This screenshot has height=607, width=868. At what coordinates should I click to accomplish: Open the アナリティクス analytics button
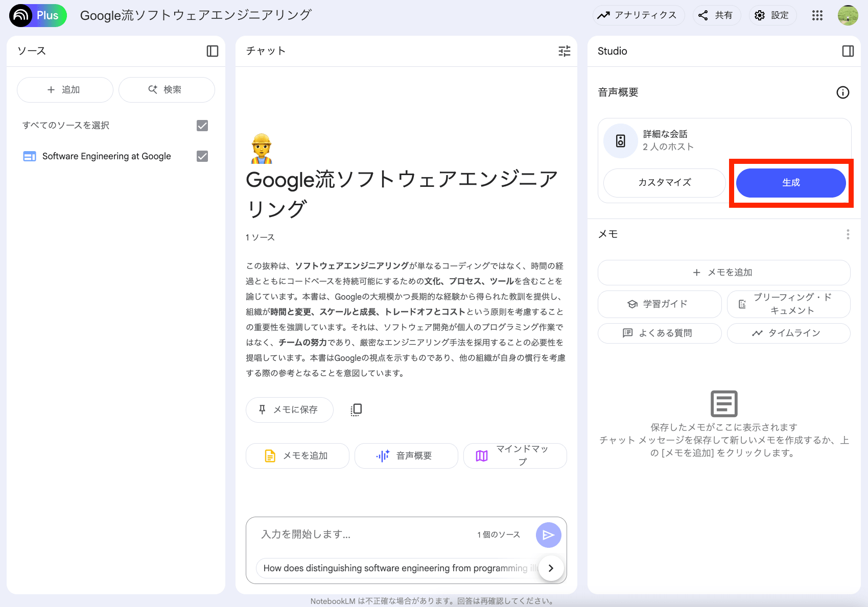pyautogui.click(x=638, y=15)
